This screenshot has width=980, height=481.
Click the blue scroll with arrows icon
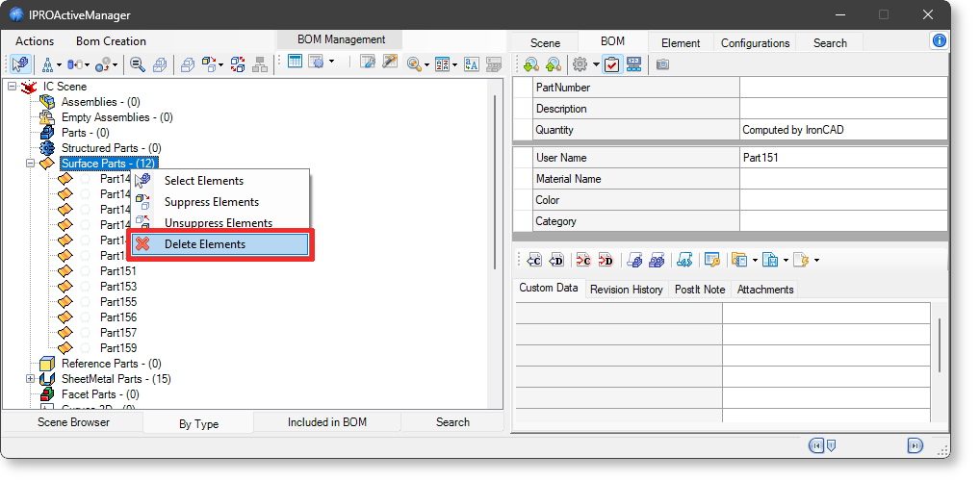point(684,260)
